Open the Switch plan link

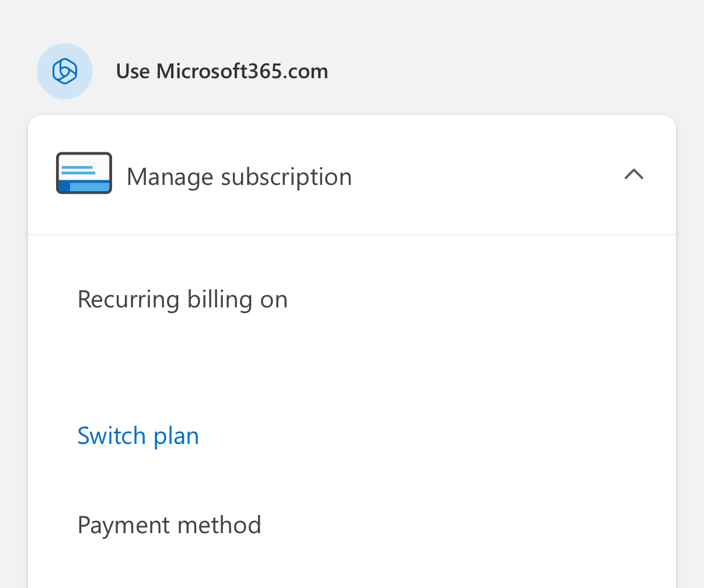tap(138, 436)
